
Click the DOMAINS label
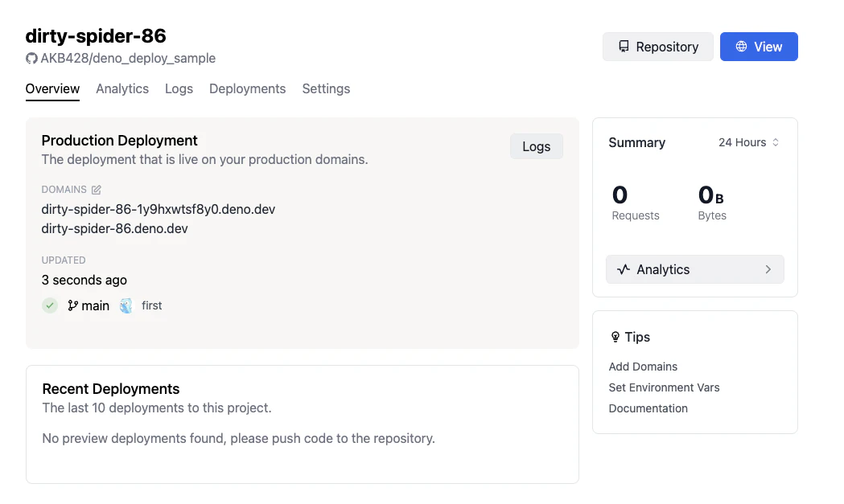[x=64, y=190]
